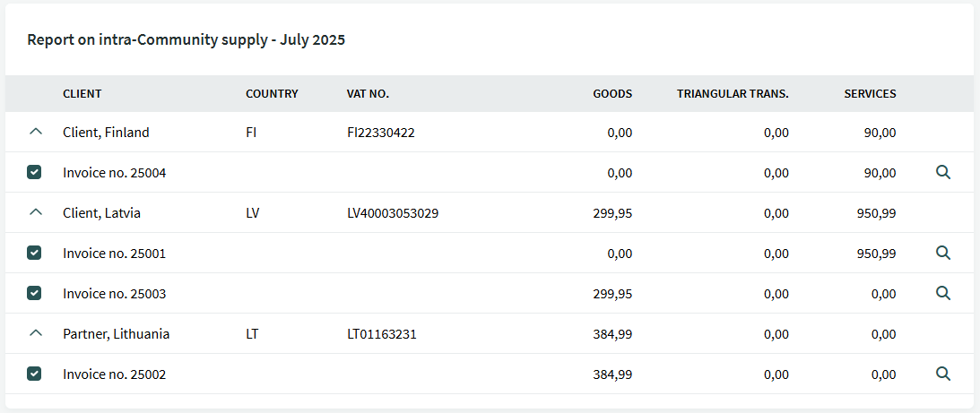Uncheck the Invoice no. 25004 checkbox
The width and height of the screenshot is (980, 413).
[34, 172]
